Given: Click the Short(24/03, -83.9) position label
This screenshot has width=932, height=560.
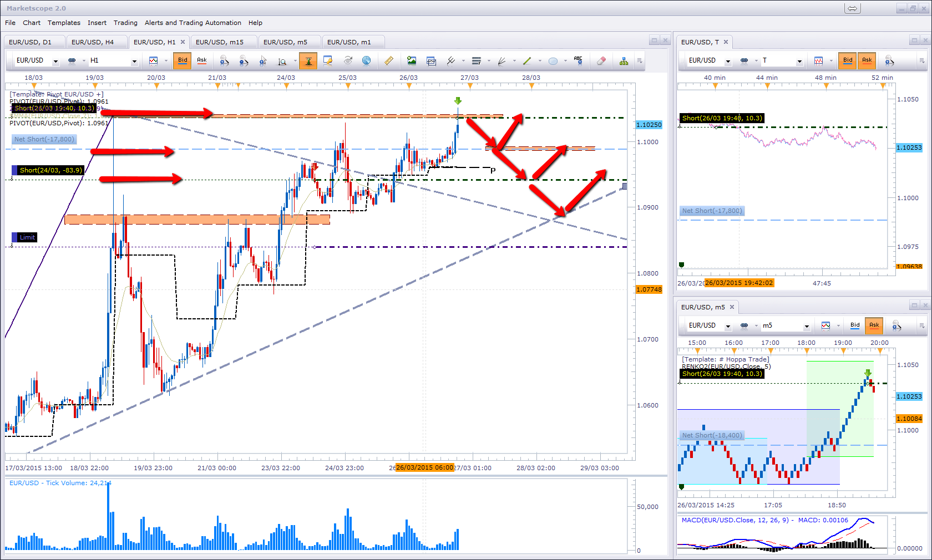Looking at the screenshot, I should (50, 170).
